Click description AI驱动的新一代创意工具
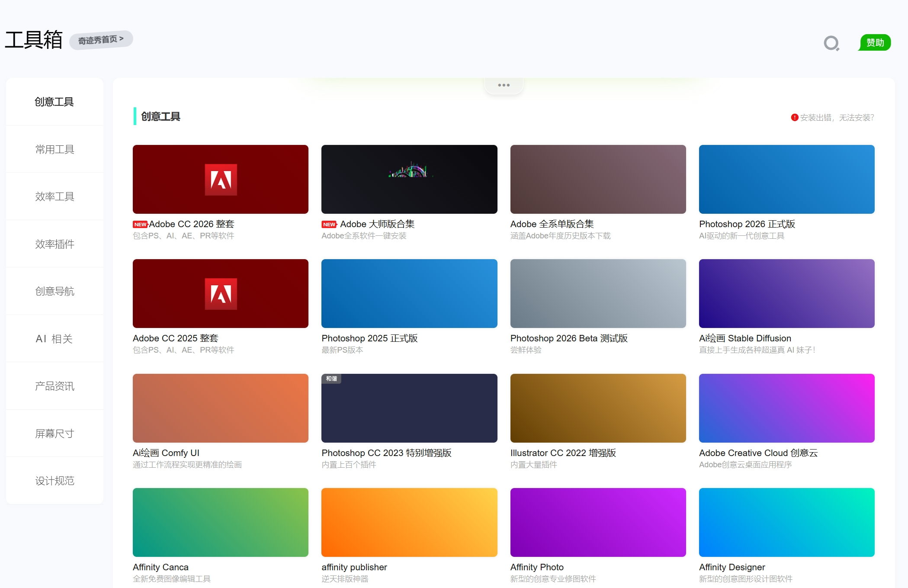Image resolution: width=908 pixels, height=588 pixels. (741, 236)
